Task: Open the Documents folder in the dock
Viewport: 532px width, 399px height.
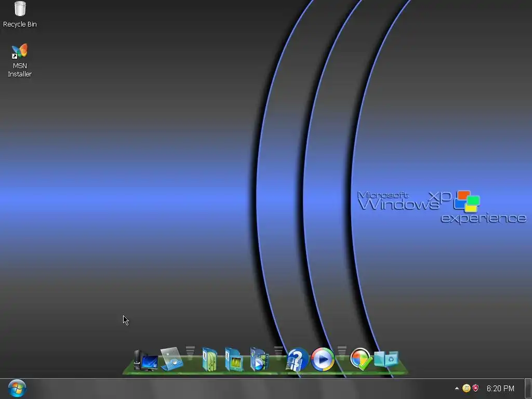Action: (210, 359)
